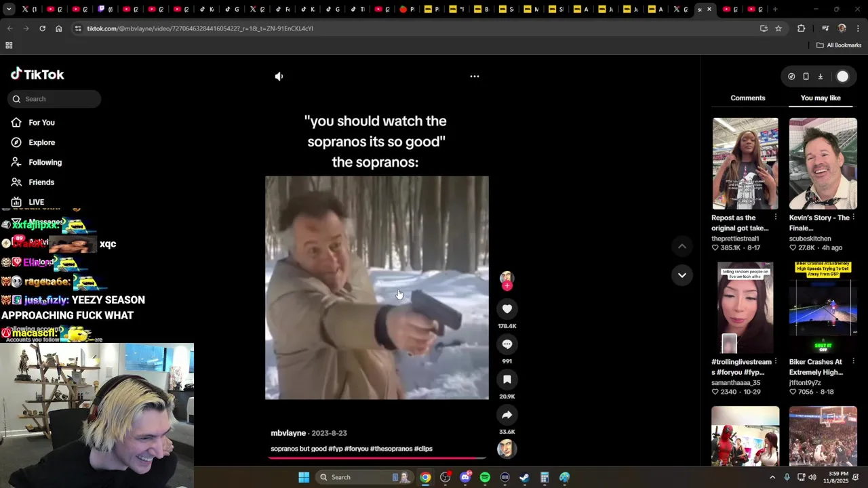
Task: Open the sound disc avatar below the share count
Action: pyautogui.click(x=507, y=449)
